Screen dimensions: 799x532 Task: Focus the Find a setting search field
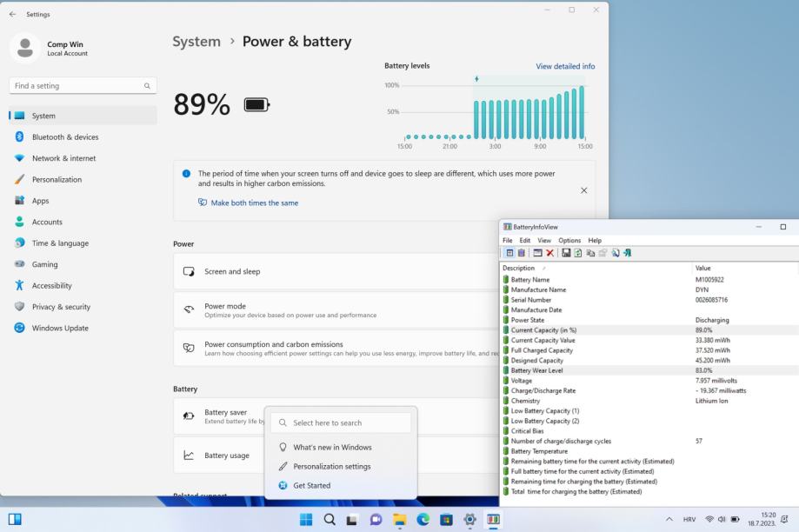pyautogui.click(x=83, y=85)
